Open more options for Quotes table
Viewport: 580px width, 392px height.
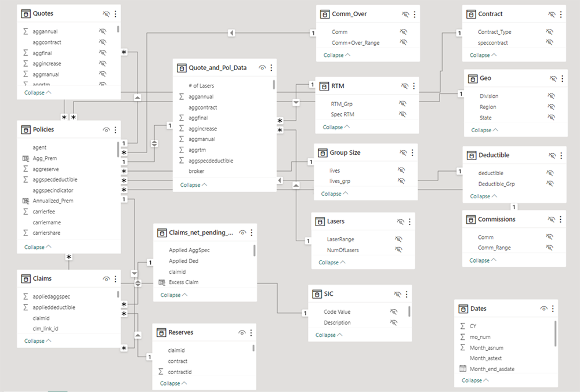pyautogui.click(x=115, y=13)
